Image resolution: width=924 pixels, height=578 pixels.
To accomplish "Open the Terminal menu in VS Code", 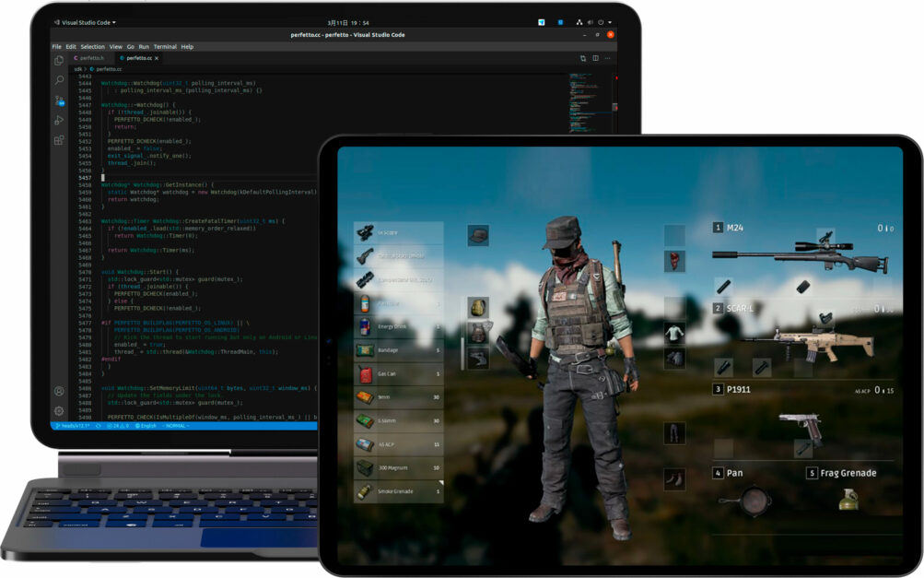I will click(165, 47).
